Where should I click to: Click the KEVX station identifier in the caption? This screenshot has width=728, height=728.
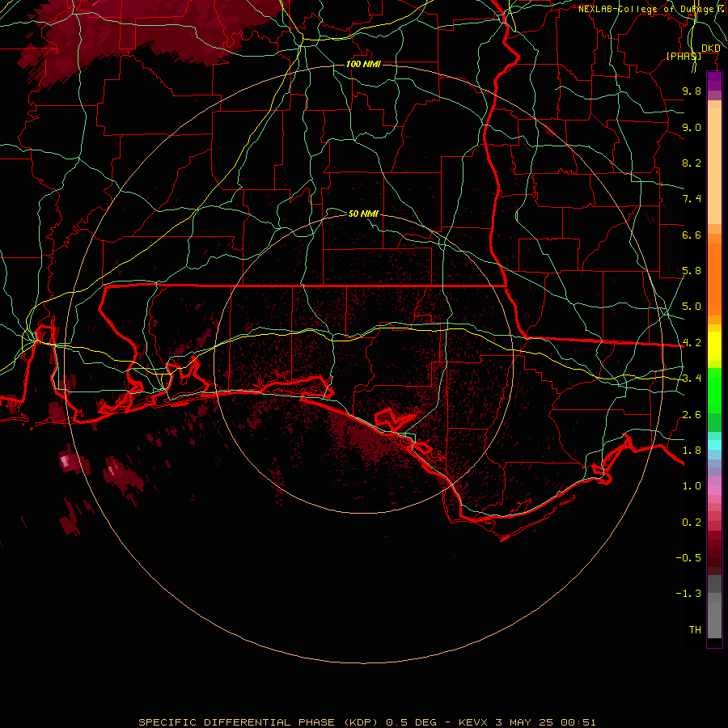point(474,722)
